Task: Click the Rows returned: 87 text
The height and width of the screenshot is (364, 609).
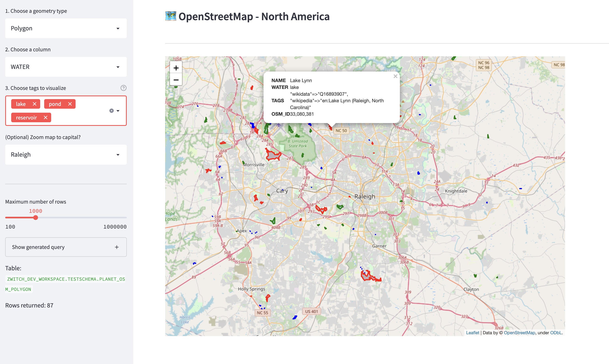Action: coord(29,305)
